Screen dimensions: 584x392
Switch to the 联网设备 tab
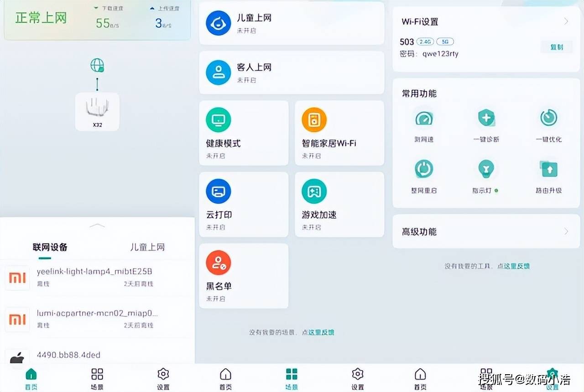pos(50,248)
